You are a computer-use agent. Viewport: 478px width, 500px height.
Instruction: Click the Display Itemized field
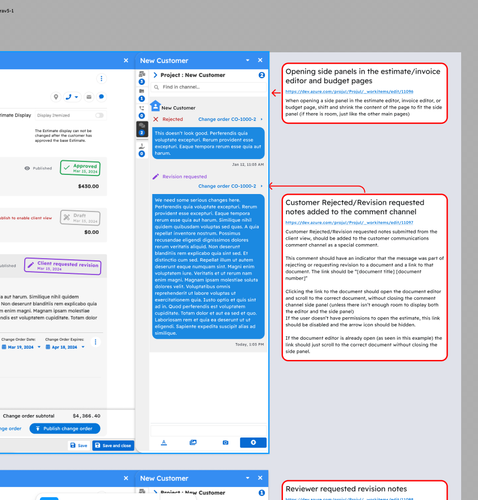click(x=70, y=115)
